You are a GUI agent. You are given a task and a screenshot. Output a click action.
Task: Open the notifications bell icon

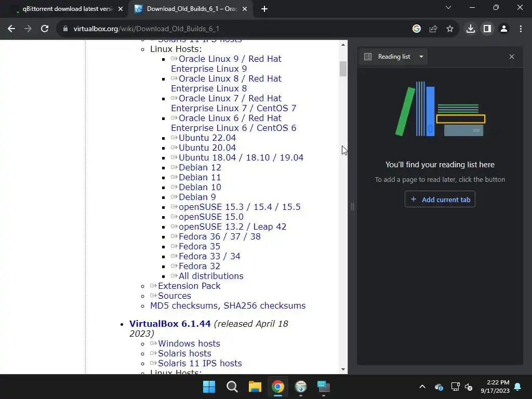click(518, 387)
